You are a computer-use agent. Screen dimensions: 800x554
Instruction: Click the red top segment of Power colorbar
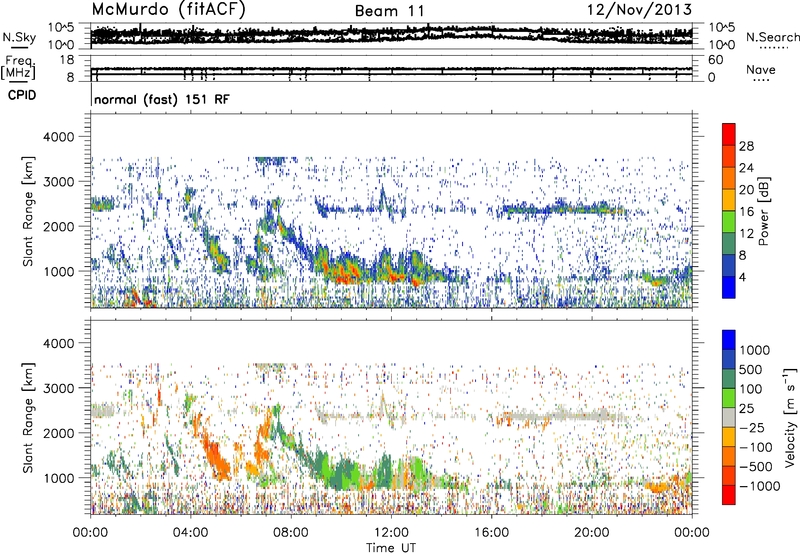coord(729,134)
